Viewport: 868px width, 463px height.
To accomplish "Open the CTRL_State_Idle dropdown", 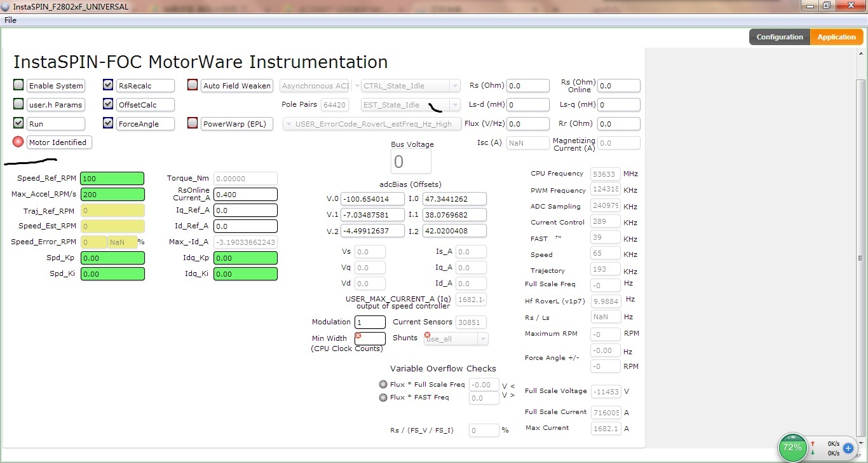I will pyautogui.click(x=454, y=86).
